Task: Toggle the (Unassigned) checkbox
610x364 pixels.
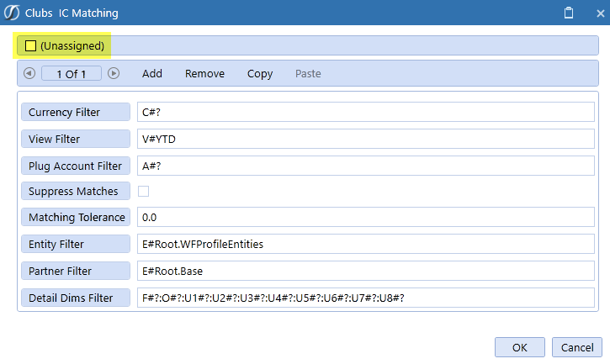Action: click(x=31, y=45)
